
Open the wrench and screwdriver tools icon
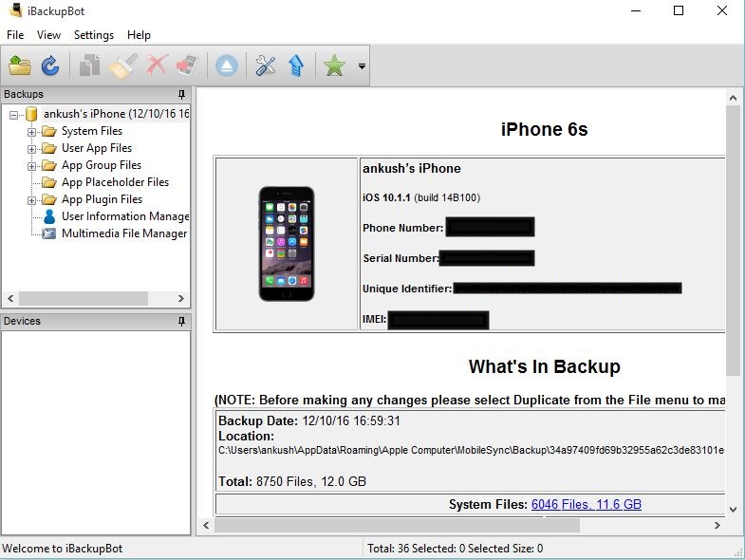[x=265, y=65]
